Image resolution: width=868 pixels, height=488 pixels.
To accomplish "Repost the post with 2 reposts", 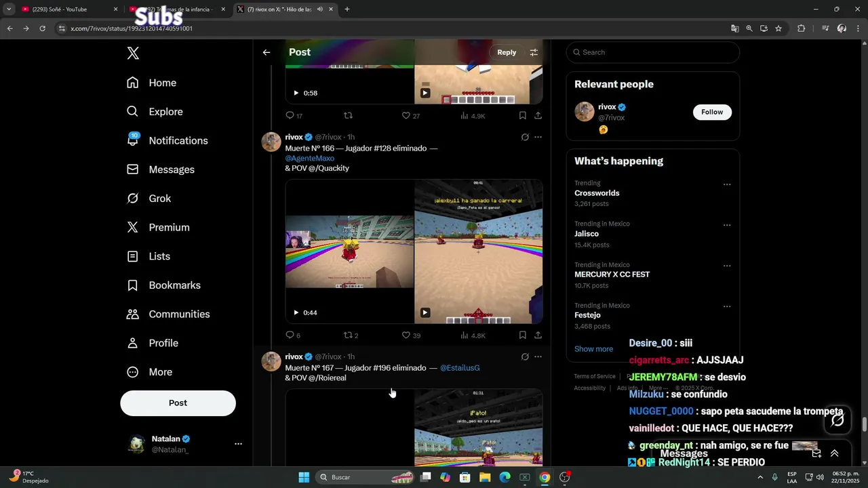I will [351, 335].
